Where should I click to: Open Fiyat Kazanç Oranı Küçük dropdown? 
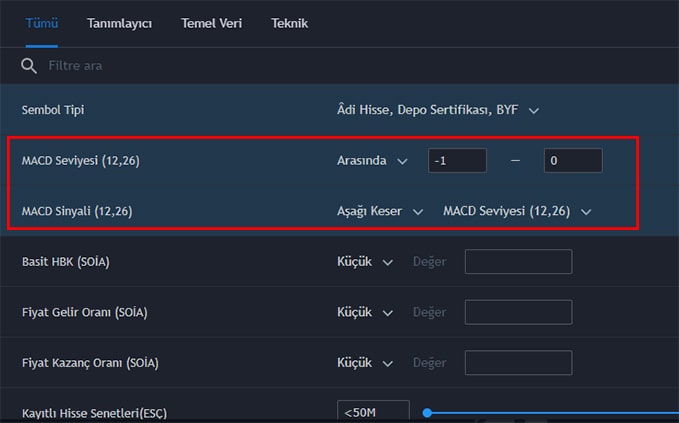pyautogui.click(x=366, y=362)
